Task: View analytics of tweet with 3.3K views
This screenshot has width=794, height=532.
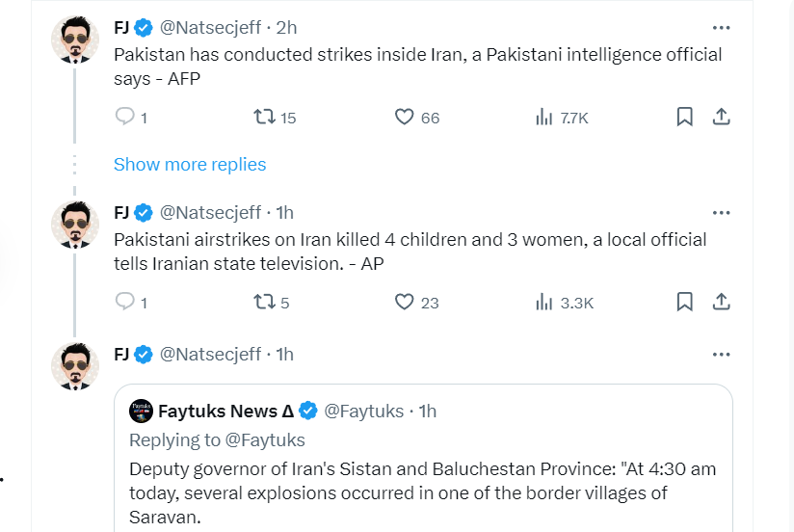Action: (x=543, y=303)
